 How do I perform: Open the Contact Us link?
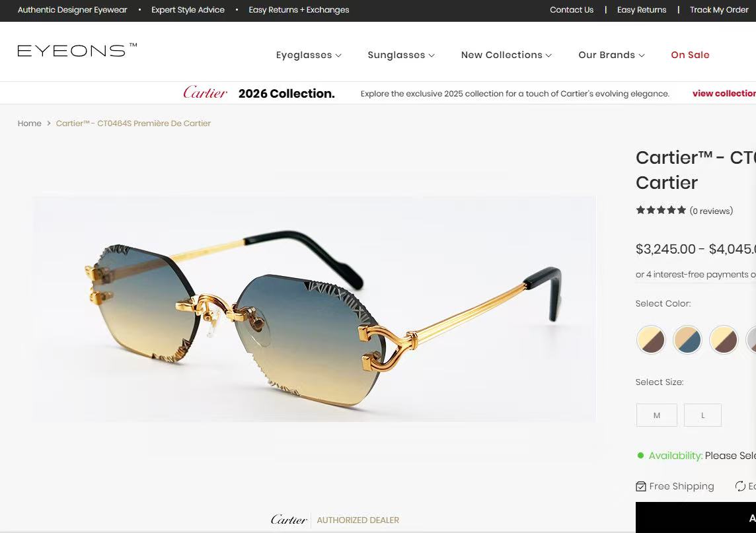coord(572,10)
